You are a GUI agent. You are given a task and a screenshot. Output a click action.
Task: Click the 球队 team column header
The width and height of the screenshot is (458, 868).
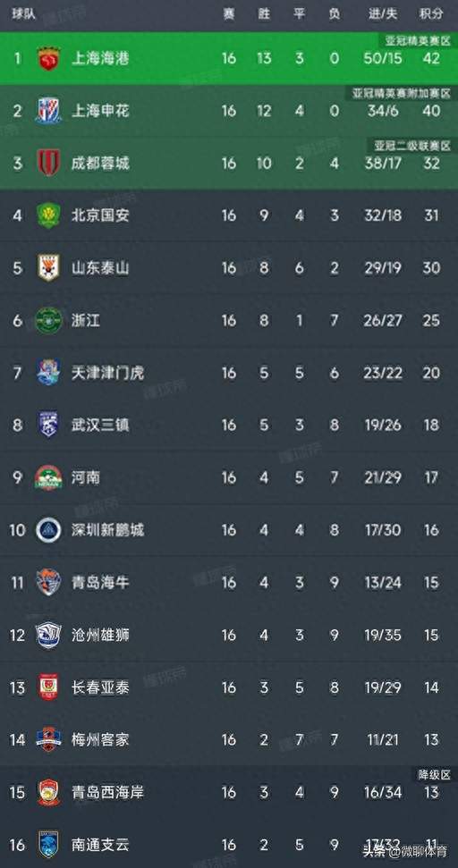coord(24,13)
